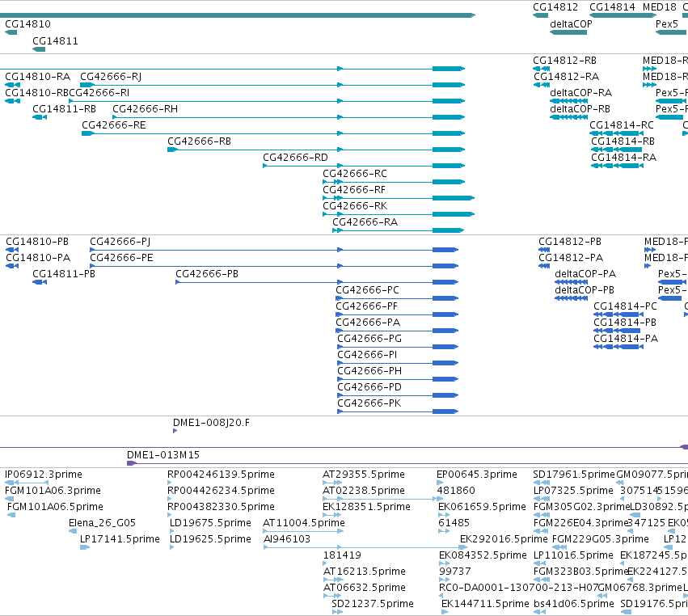Select protein CG42666-PG
The image size is (688, 616).
click(369, 340)
